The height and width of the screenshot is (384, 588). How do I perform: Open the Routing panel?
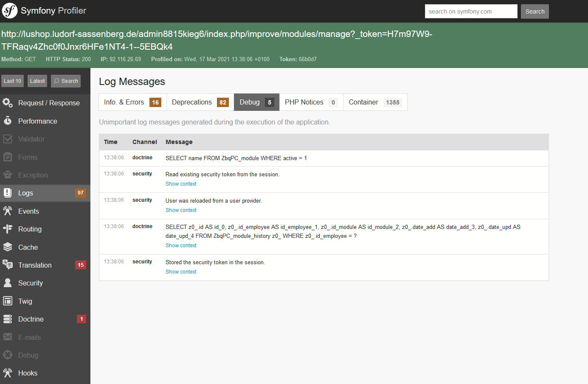[x=45, y=229]
